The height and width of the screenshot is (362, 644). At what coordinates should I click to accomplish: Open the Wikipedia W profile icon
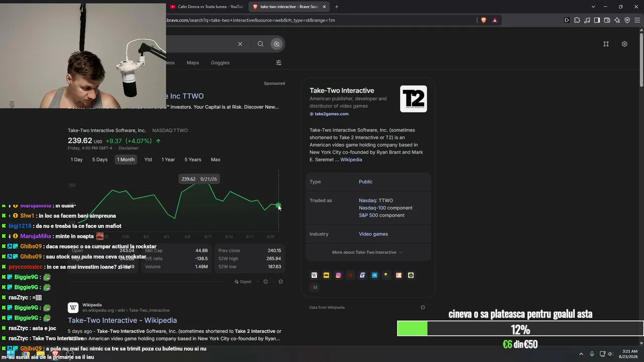coord(314,275)
